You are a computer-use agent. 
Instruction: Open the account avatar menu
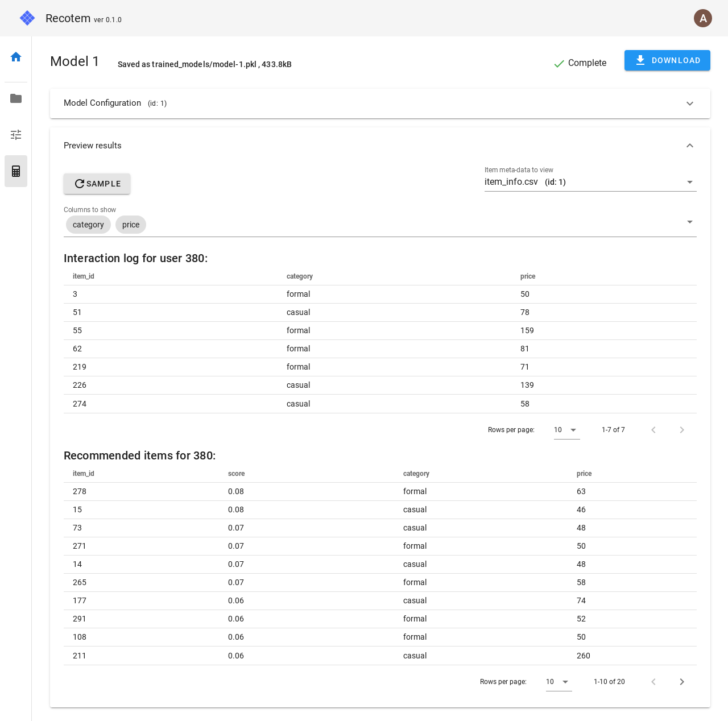(x=703, y=18)
